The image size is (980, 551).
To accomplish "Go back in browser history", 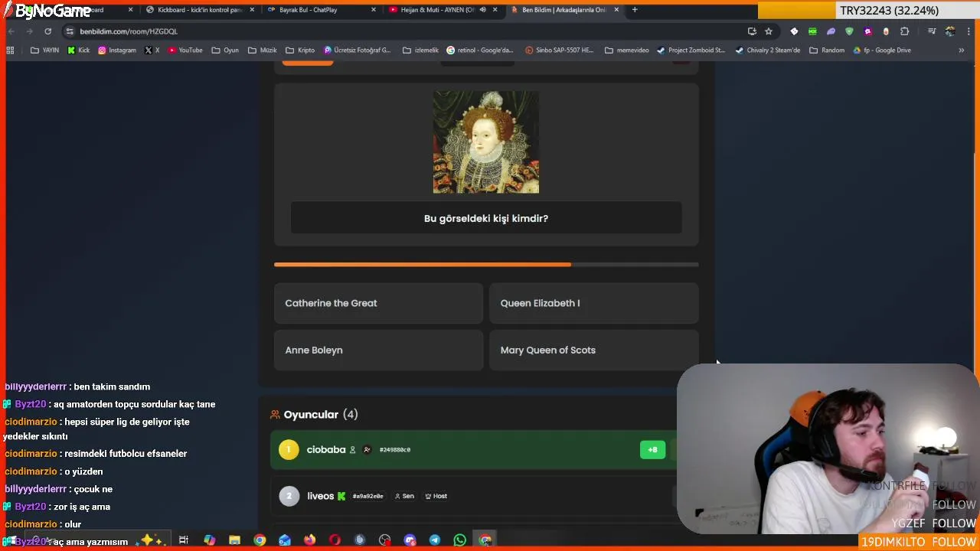I will point(11,31).
